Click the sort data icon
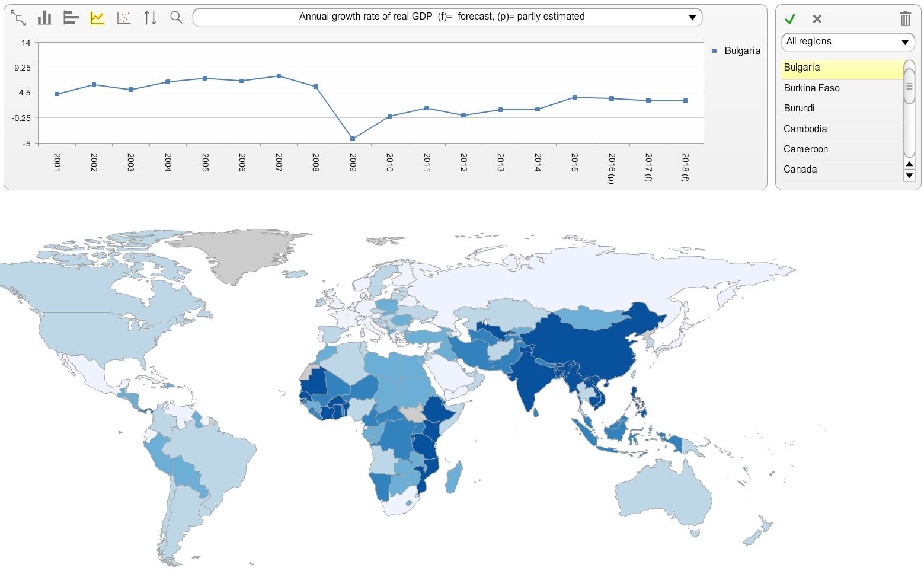 click(x=150, y=17)
